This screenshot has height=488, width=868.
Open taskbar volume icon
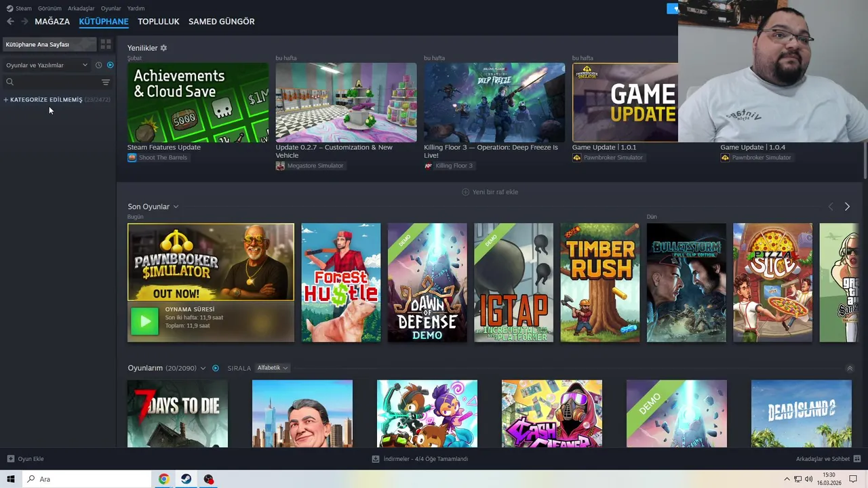point(808,479)
